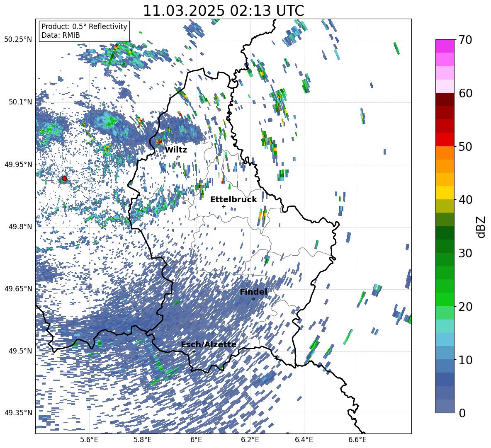Click the 0 tick label on colorbar
The height and width of the screenshot is (448, 491).
(x=462, y=413)
